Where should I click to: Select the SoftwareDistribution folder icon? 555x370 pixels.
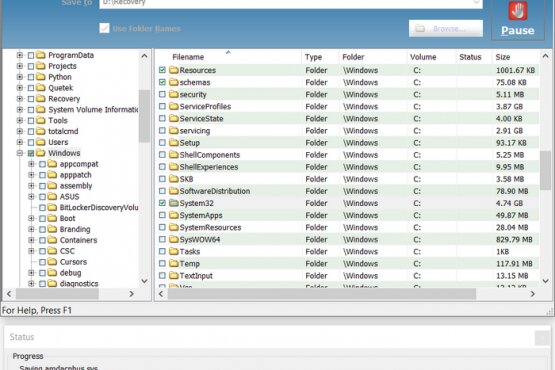[173, 190]
